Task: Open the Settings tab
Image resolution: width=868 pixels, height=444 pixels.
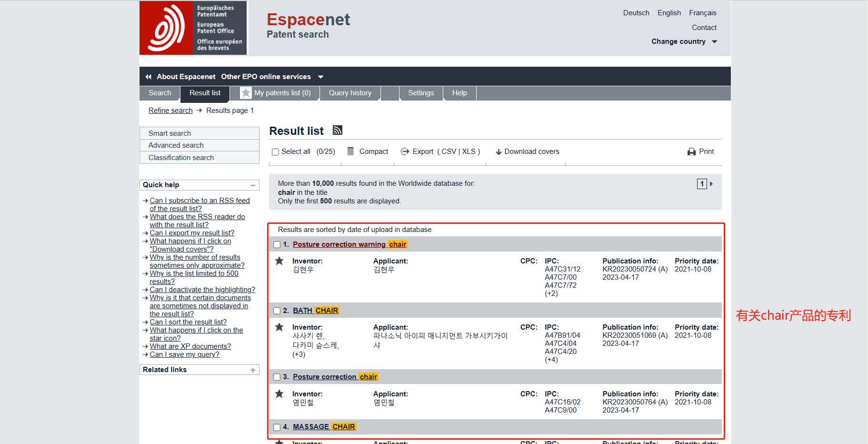Action: (420, 93)
